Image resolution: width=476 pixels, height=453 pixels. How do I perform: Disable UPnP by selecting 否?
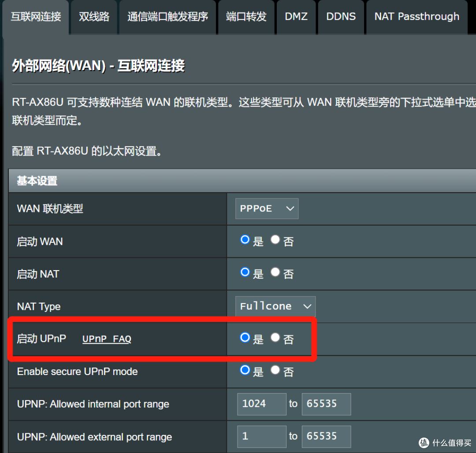[275, 338]
